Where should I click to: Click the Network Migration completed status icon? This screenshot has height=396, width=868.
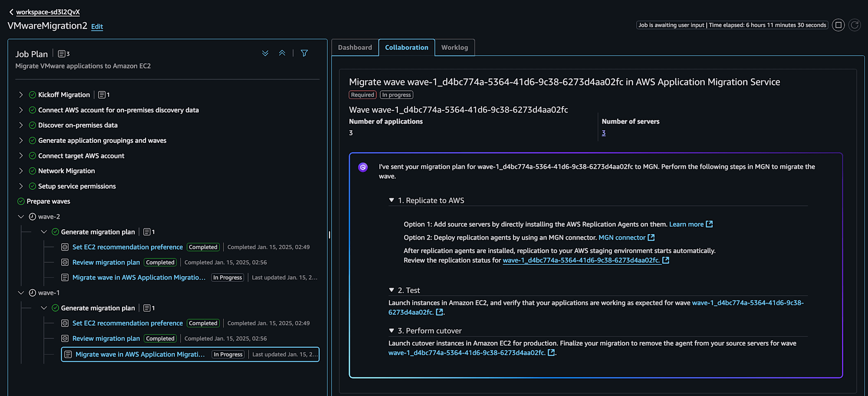(33, 171)
